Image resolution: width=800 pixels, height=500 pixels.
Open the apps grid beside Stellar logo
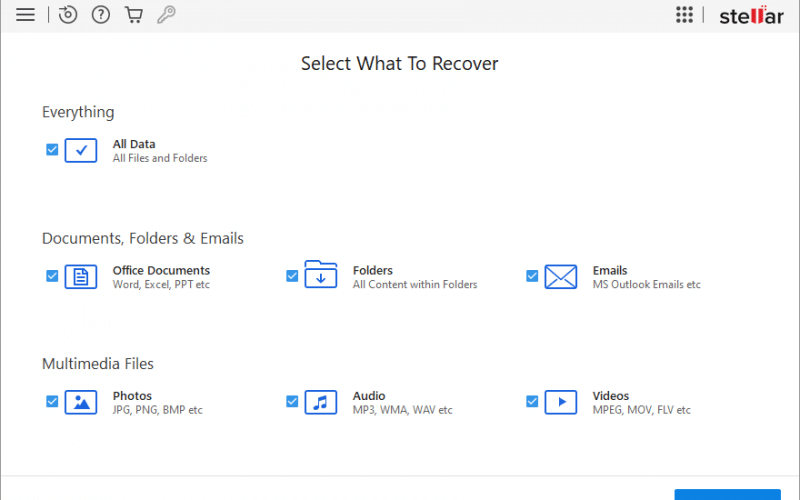pos(684,15)
